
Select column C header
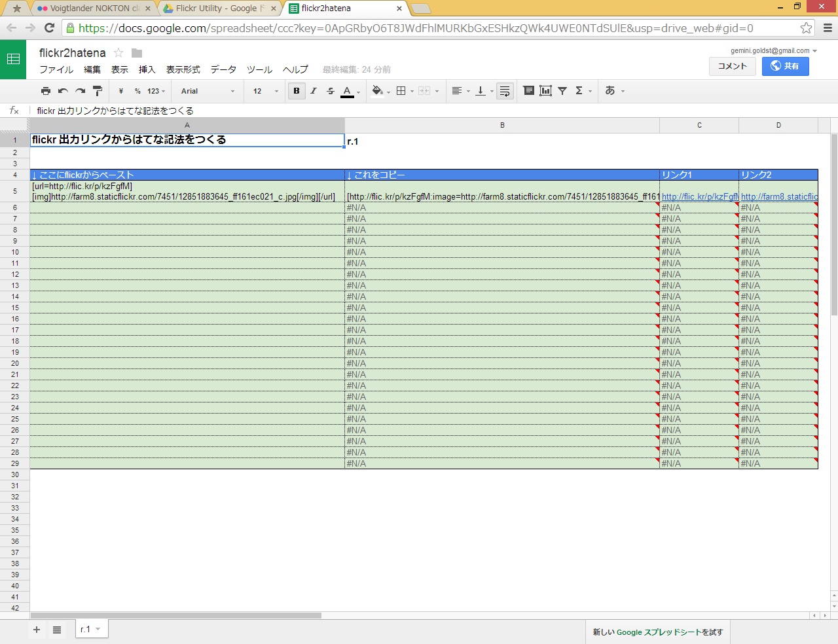coord(699,125)
